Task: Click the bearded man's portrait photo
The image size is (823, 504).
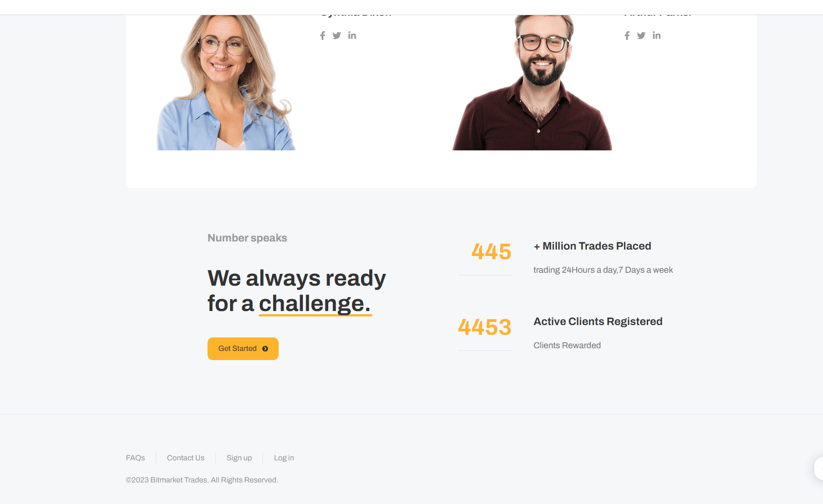Action: [x=532, y=82]
